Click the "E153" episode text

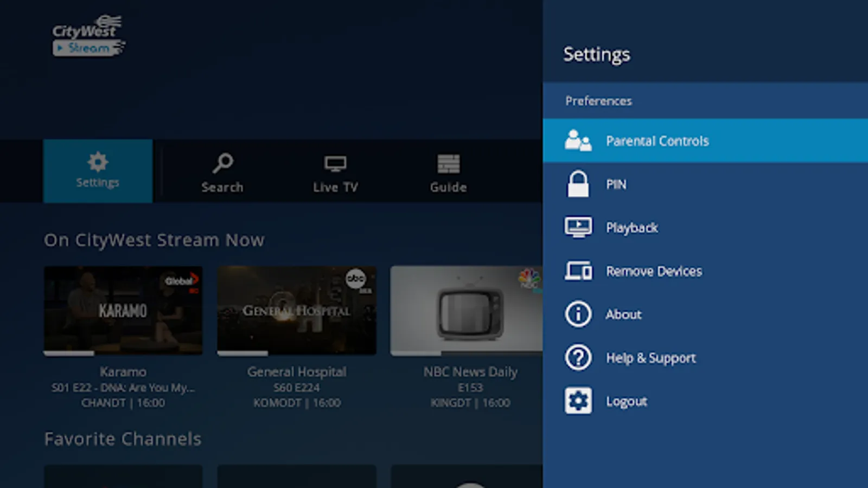coord(470,388)
